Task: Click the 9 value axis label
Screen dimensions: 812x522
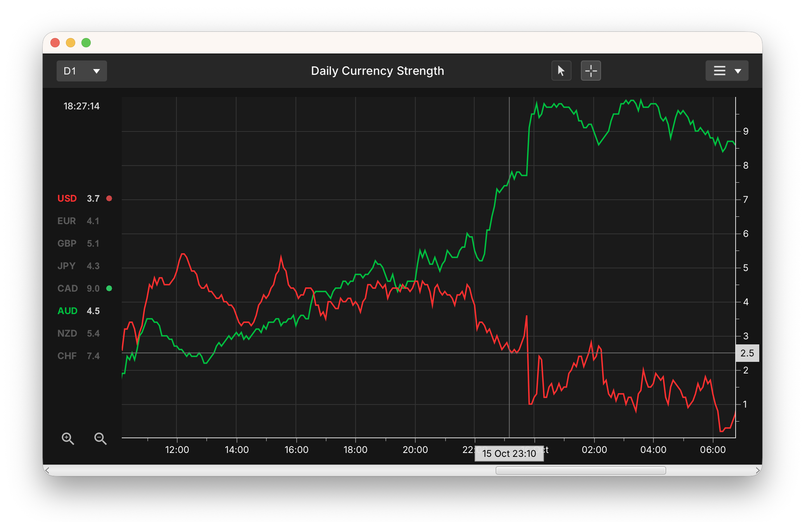Action: (x=746, y=131)
